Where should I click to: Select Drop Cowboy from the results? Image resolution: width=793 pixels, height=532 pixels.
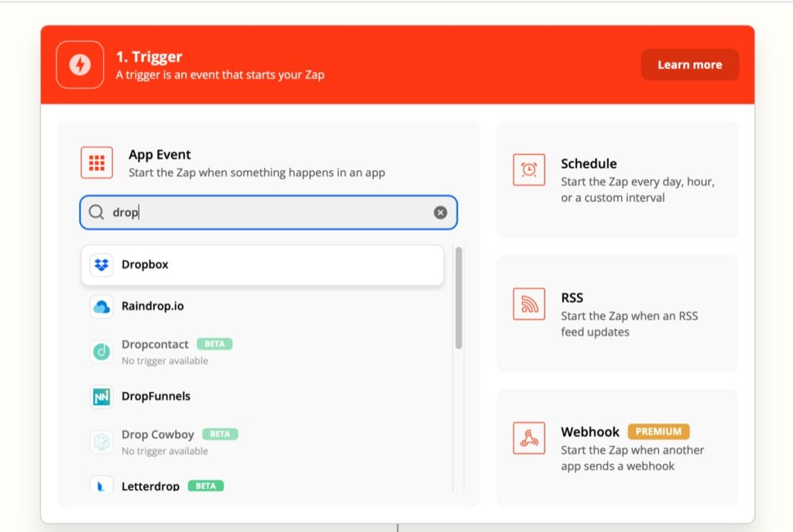pyautogui.click(x=263, y=442)
